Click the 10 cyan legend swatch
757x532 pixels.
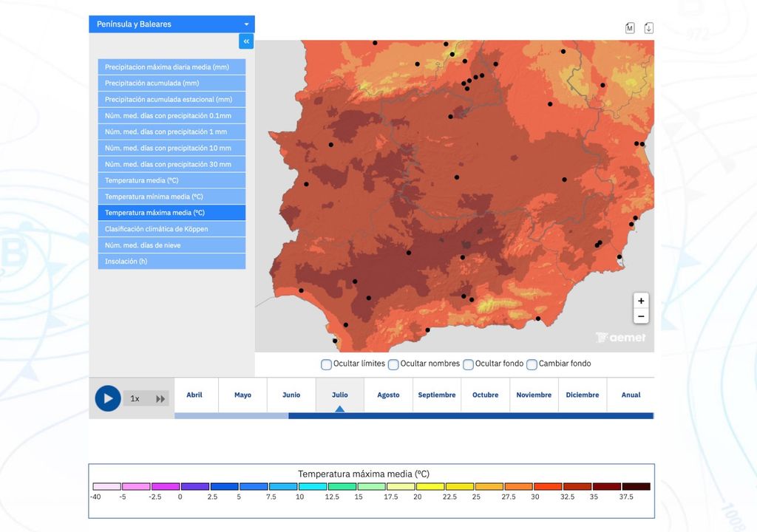pyautogui.click(x=313, y=487)
